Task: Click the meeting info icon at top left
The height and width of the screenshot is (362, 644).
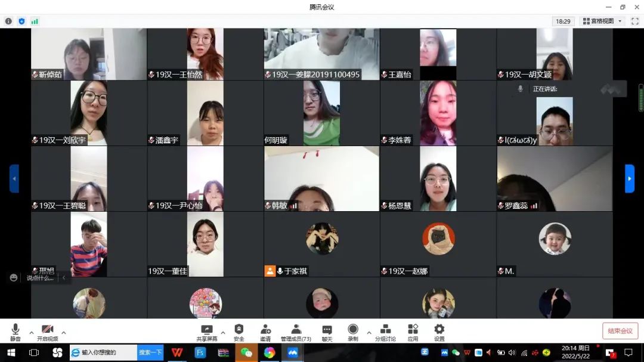Action: [8, 21]
